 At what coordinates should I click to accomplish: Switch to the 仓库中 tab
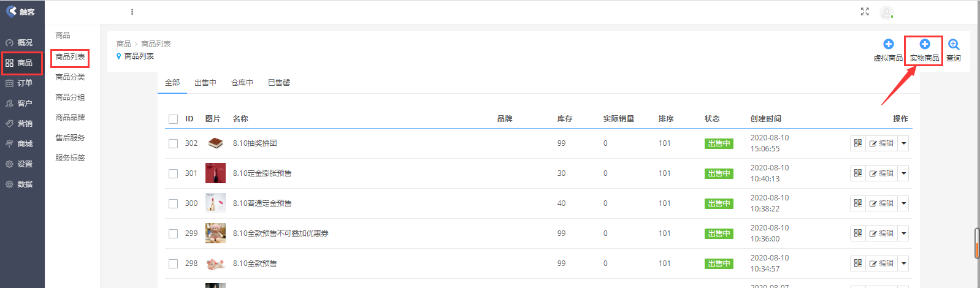[242, 82]
